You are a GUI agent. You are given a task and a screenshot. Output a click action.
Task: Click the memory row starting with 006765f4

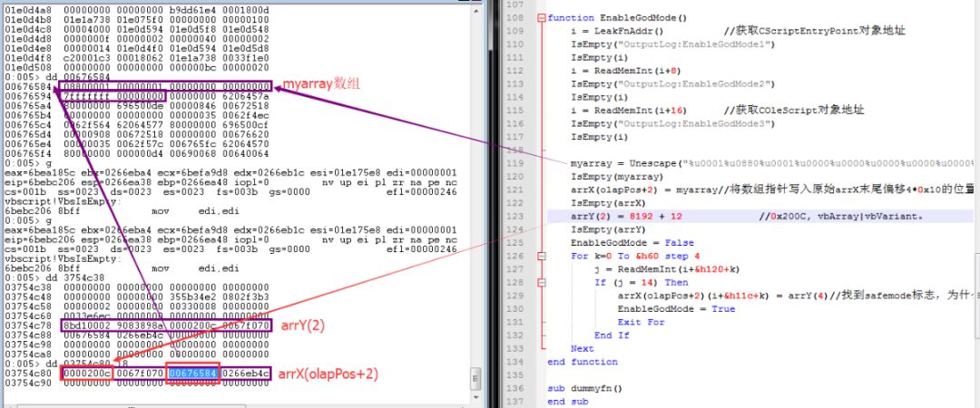pyautogui.click(x=137, y=154)
